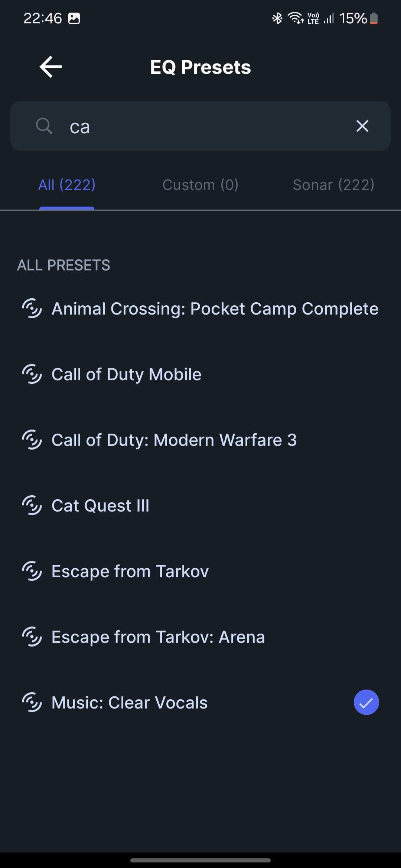Screen dimensions: 401x868
Task: Tap Sonar icon beside Animal Crossing preset
Action: [x=32, y=309]
